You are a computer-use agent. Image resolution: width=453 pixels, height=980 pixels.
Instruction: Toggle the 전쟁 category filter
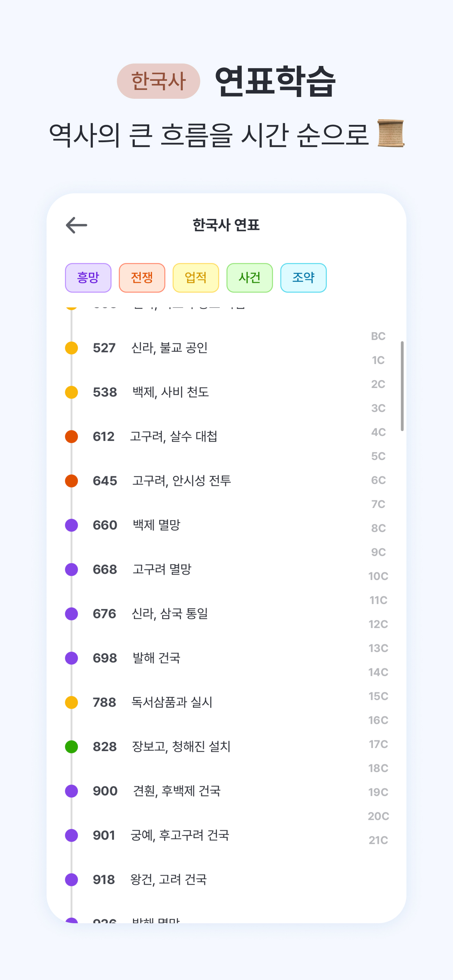pyautogui.click(x=142, y=278)
